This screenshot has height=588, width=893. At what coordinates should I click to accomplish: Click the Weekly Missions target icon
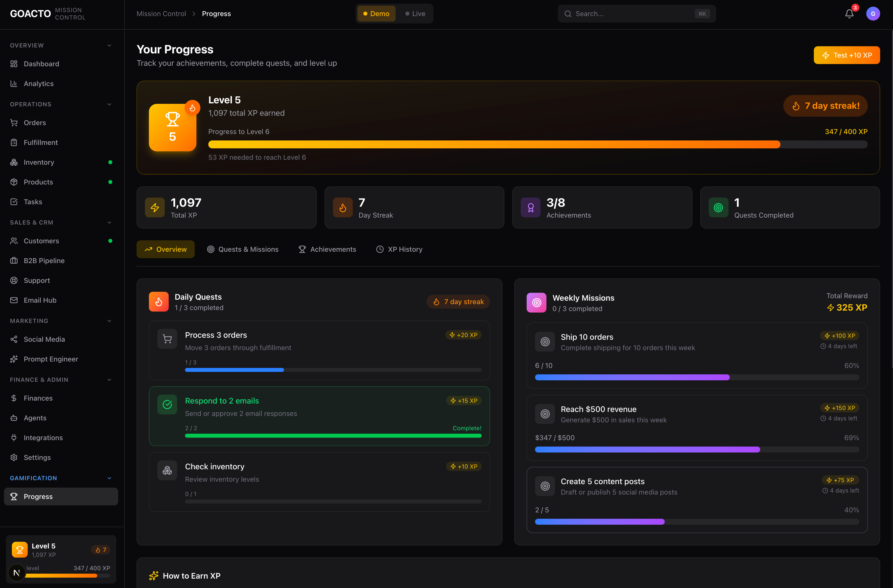tap(536, 303)
